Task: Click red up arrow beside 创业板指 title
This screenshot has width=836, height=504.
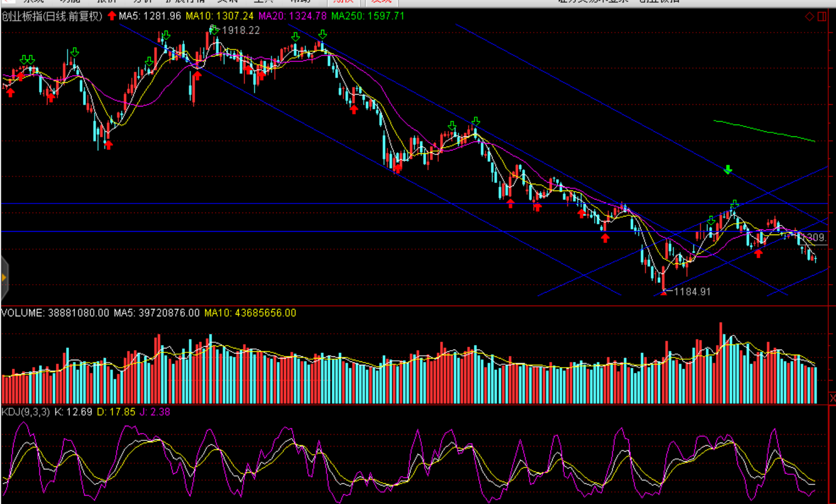Action: tap(112, 16)
